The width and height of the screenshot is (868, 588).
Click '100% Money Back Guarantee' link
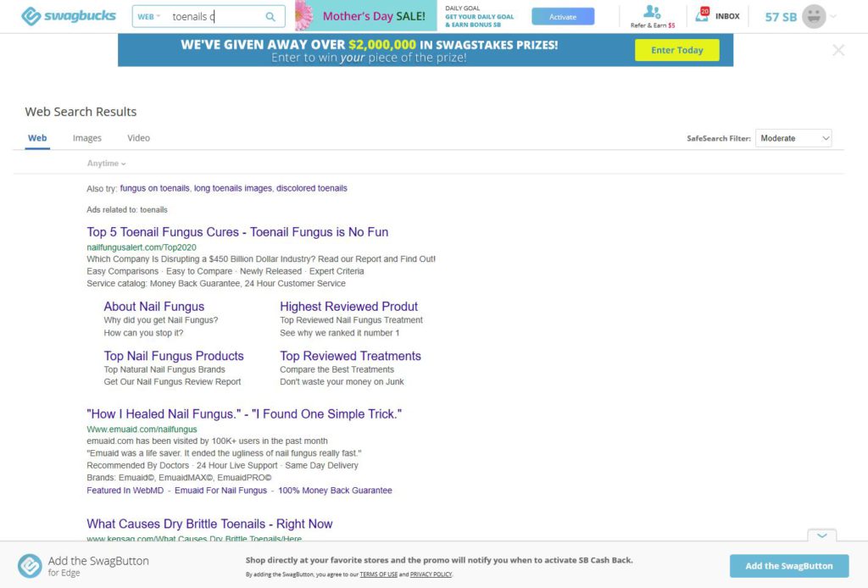[x=335, y=490]
